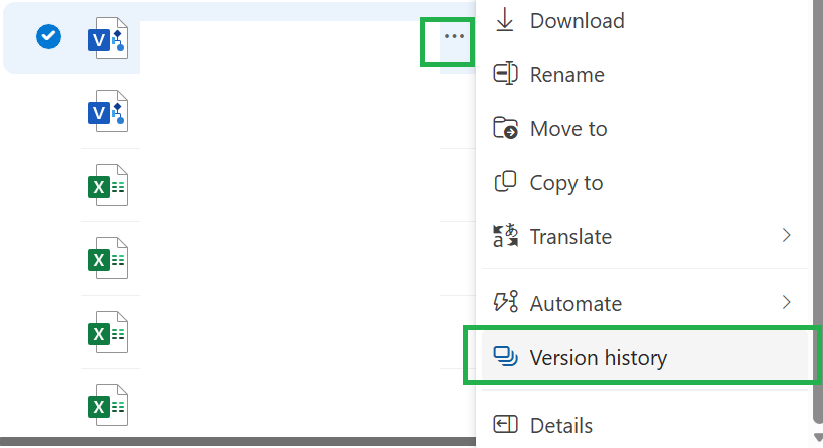Select Version history in the menu
823x448 pixels.
[645, 357]
